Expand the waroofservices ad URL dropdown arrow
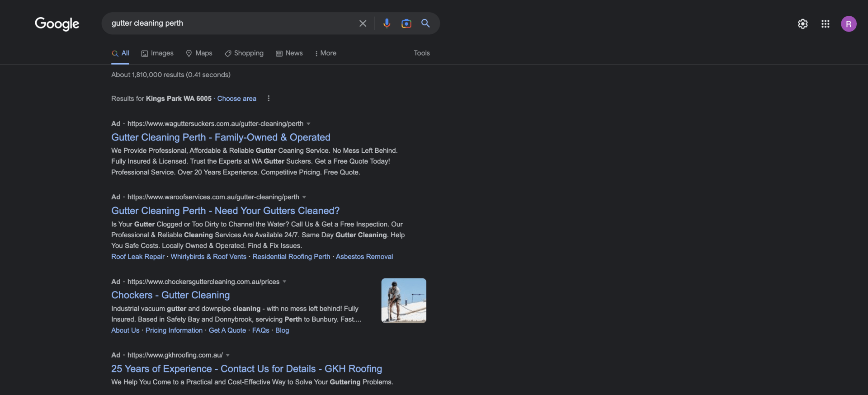868x395 pixels. [x=304, y=197]
